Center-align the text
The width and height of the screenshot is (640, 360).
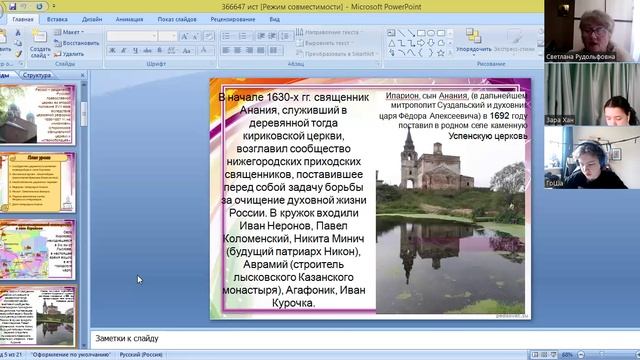[x=238, y=50]
